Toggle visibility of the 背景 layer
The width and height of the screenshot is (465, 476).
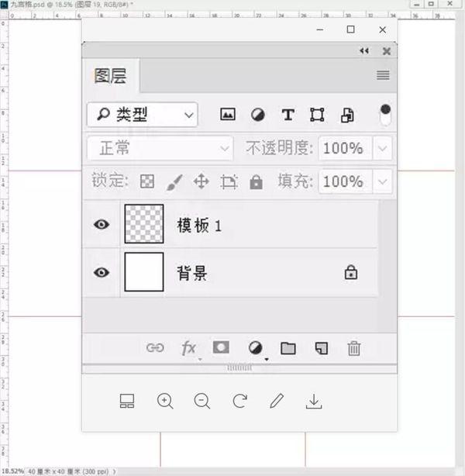coord(102,273)
